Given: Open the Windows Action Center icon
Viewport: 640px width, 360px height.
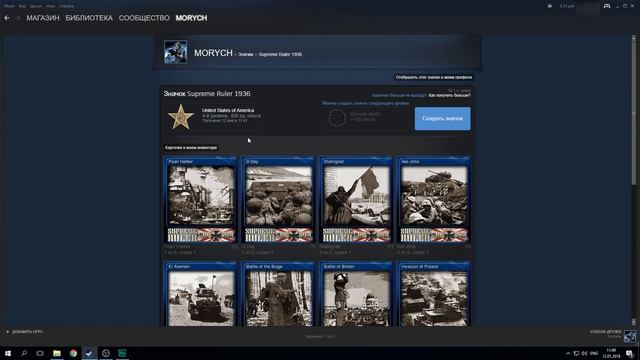Looking at the screenshot, I should pyautogui.click(x=630, y=353).
